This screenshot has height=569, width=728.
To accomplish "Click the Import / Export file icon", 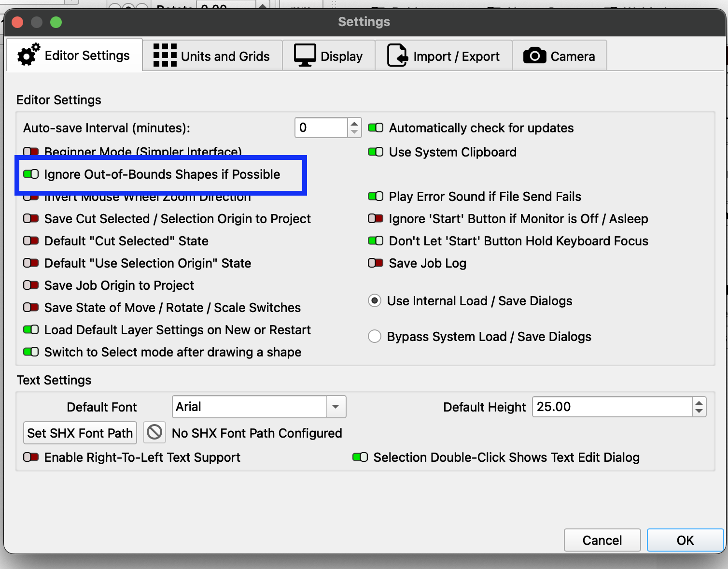I will 397,56.
